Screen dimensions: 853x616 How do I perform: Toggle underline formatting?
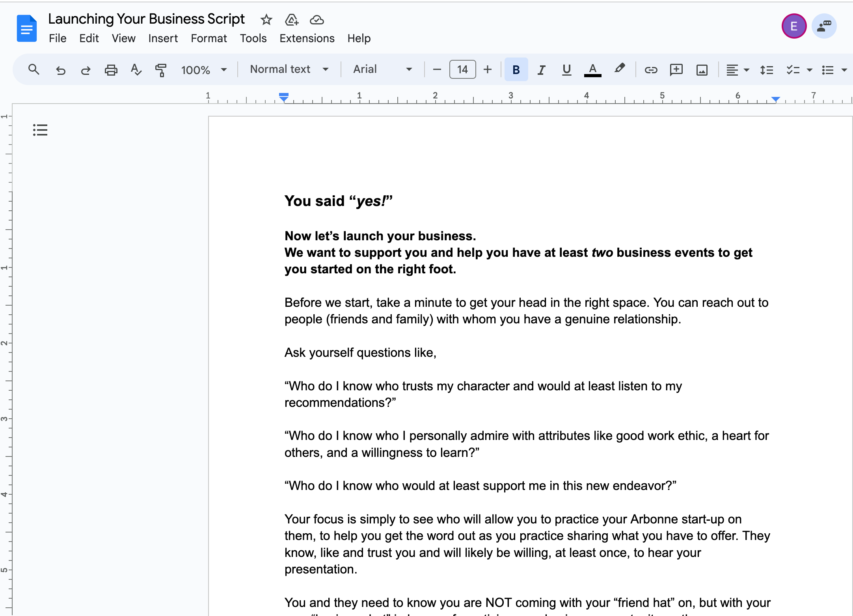pos(566,70)
